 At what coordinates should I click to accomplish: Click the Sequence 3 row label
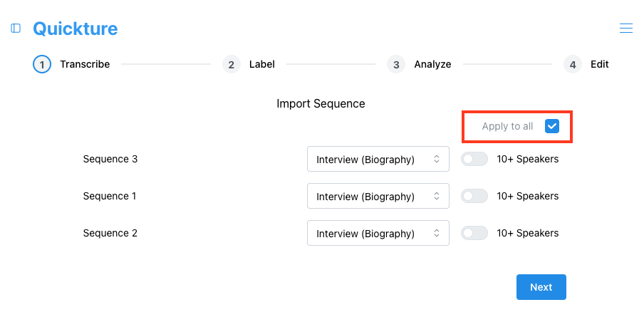coord(110,159)
